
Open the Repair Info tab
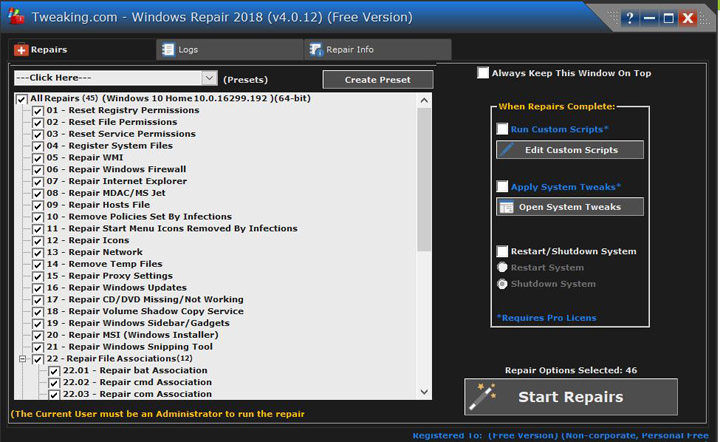378,50
